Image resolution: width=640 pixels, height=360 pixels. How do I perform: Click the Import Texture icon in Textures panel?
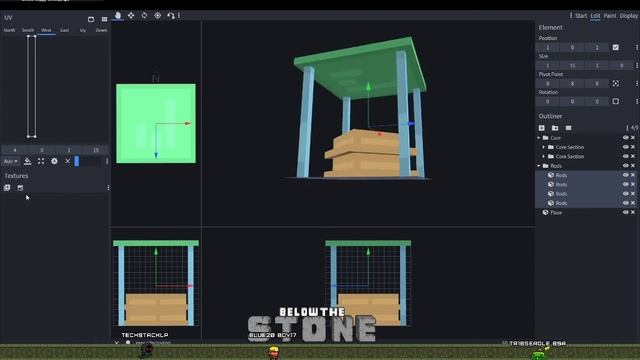click(20, 187)
